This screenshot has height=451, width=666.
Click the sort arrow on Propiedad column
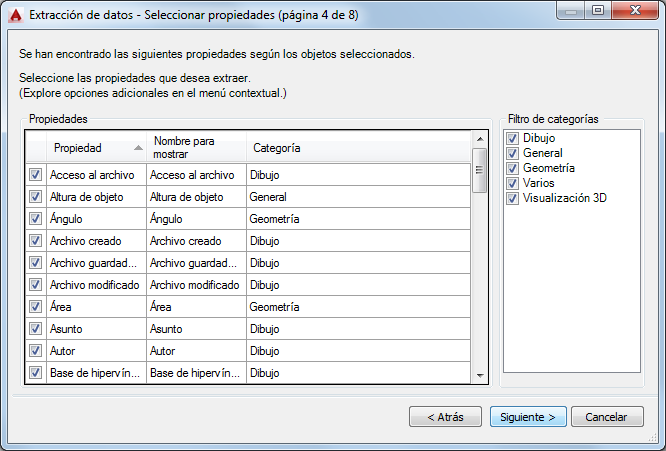pyautogui.click(x=138, y=148)
